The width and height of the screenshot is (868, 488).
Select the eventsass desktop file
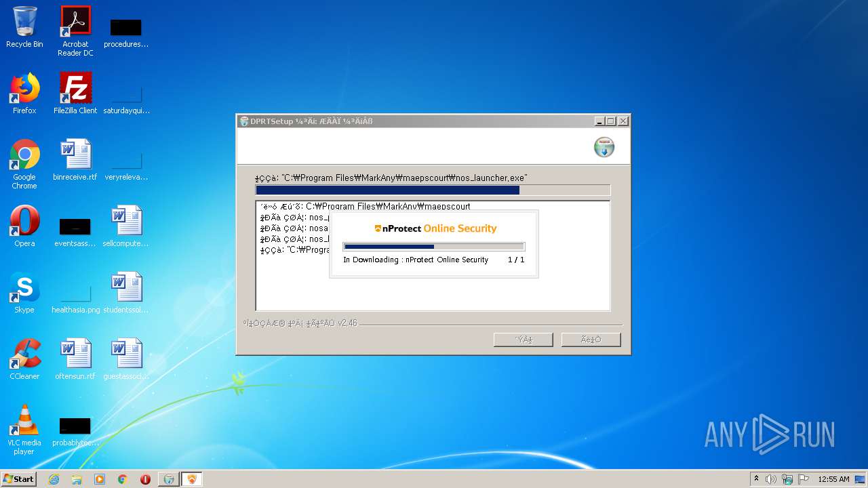pos(75,232)
